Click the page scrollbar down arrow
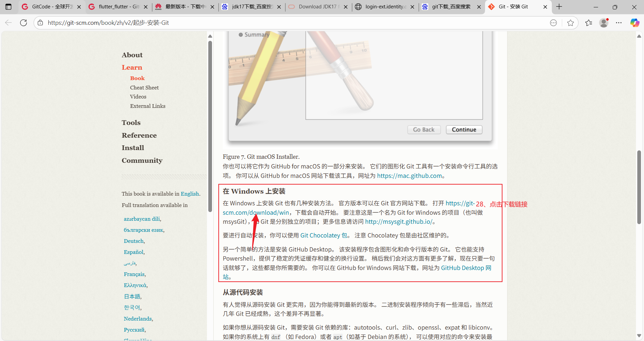Screen dimensions: 644x341 (x=639, y=336)
